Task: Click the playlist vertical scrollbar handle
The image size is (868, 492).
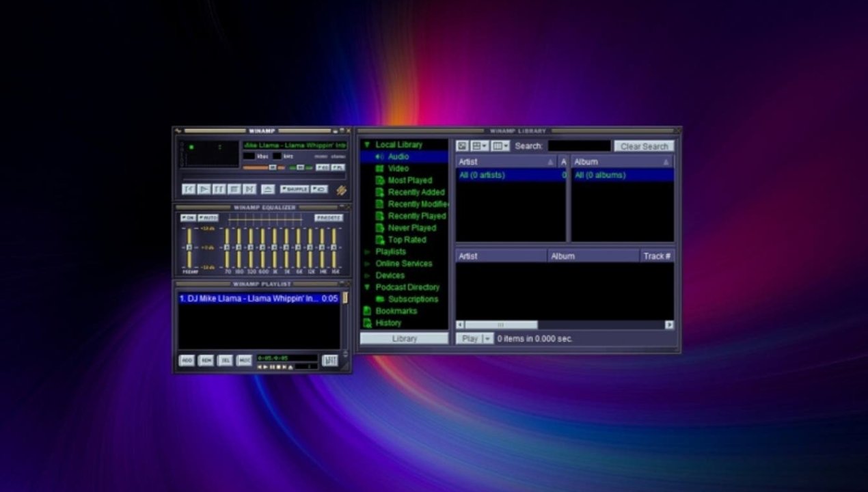Action: pos(345,298)
